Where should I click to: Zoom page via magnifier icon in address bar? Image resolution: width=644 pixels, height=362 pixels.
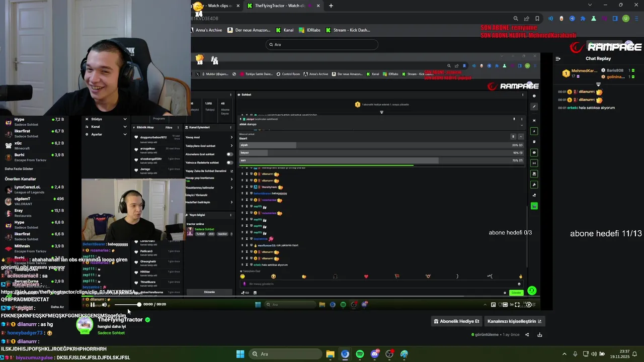tap(516, 19)
